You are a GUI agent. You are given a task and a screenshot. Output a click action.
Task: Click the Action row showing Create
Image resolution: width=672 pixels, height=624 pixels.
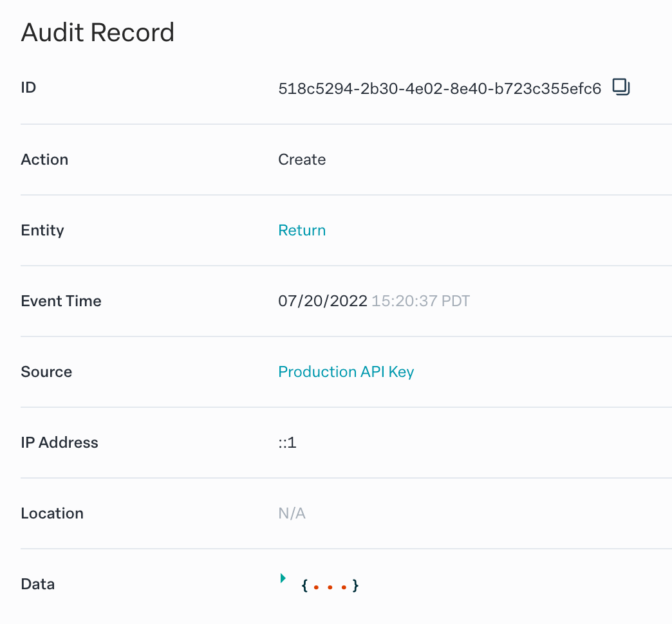(301, 159)
